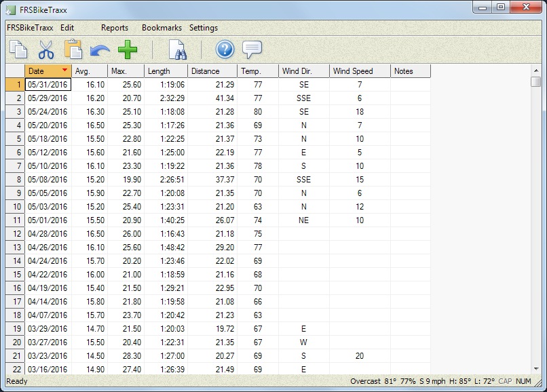This screenshot has width=547, height=392.
Task: Open the Edit menu
Action: tap(67, 28)
